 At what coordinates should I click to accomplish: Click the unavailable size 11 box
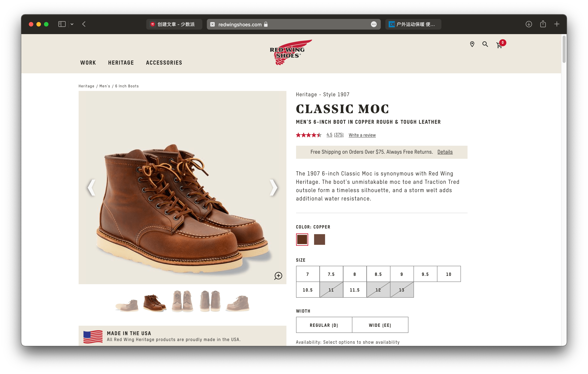pos(331,290)
